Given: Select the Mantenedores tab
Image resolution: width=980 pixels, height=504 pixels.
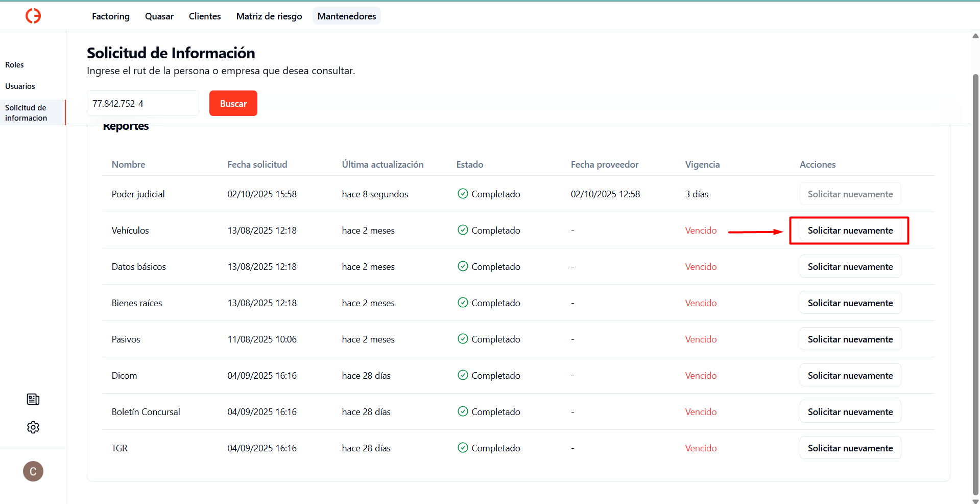Looking at the screenshot, I should (347, 16).
